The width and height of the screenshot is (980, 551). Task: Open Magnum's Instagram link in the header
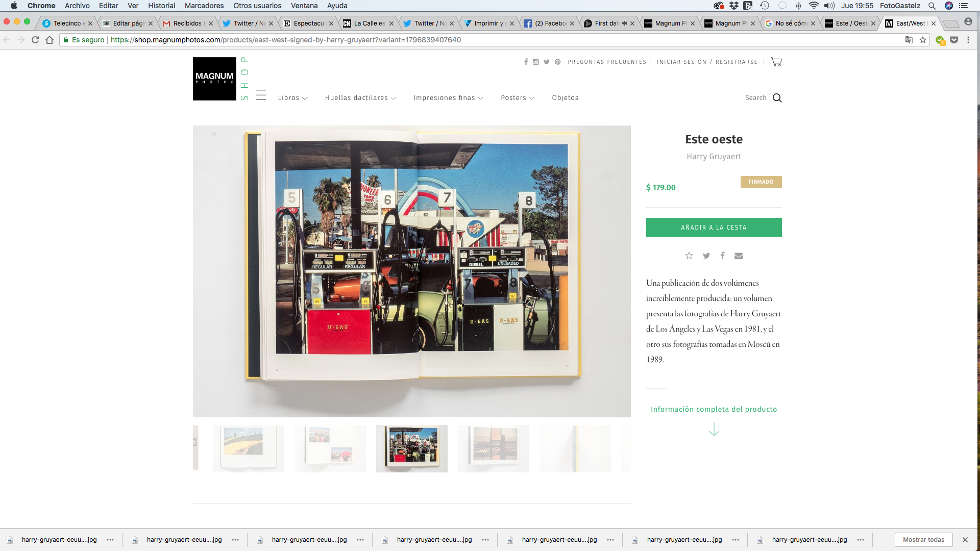pyautogui.click(x=536, y=62)
